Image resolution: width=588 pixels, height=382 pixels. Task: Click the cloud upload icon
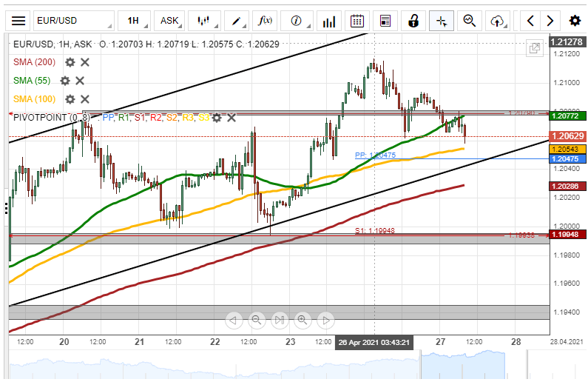tap(497, 21)
